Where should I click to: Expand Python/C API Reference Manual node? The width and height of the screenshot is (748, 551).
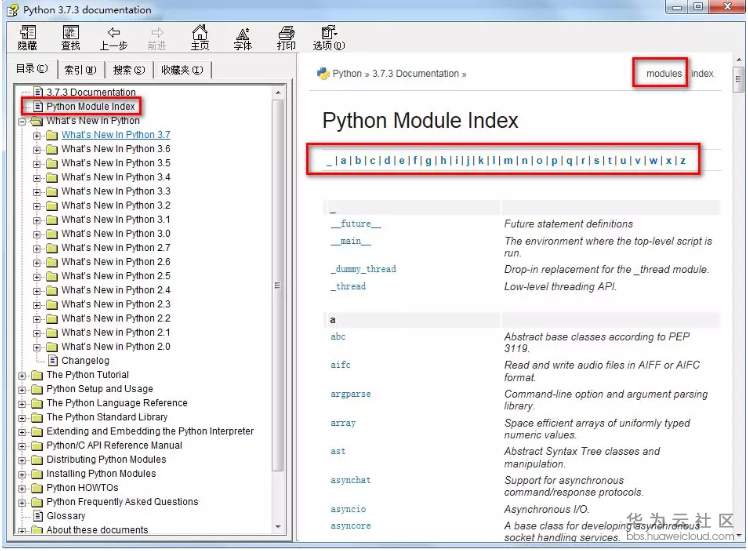[22, 446]
